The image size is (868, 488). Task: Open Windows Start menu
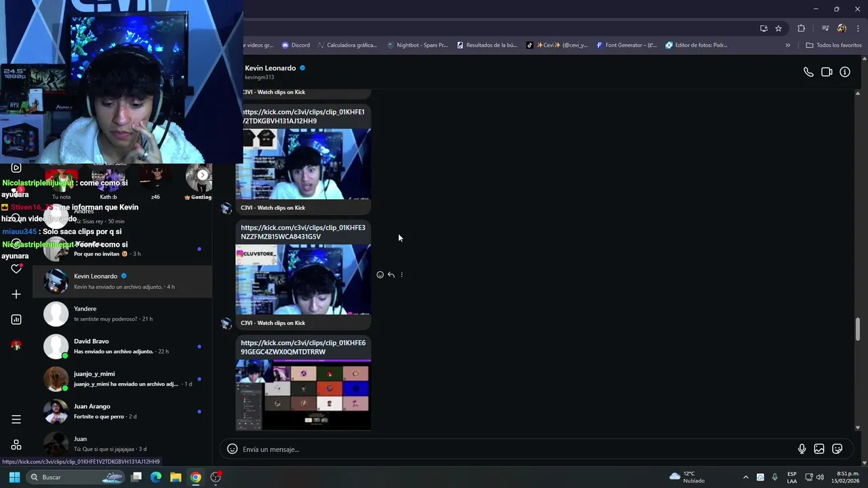click(14, 477)
